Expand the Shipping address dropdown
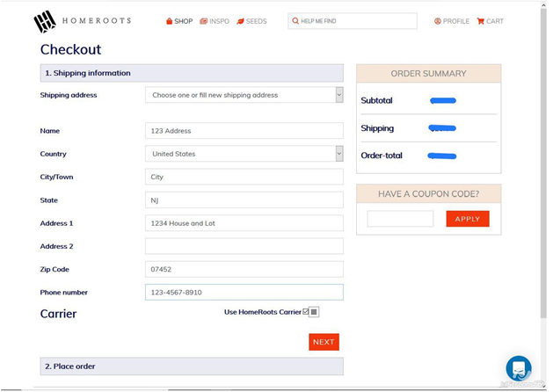This screenshot has height=392, width=553. tap(338, 95)
